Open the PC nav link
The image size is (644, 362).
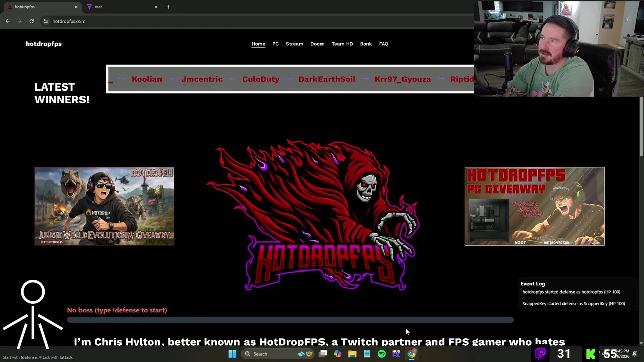tap(275, 44)
